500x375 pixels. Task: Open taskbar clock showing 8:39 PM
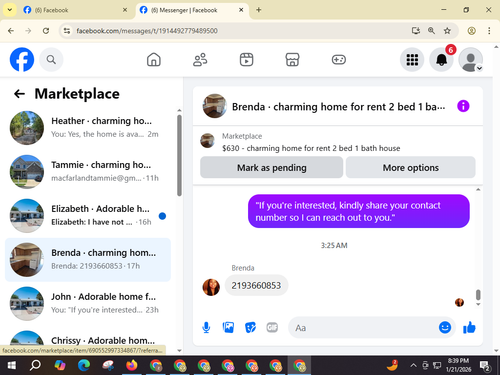click(459, 365)
